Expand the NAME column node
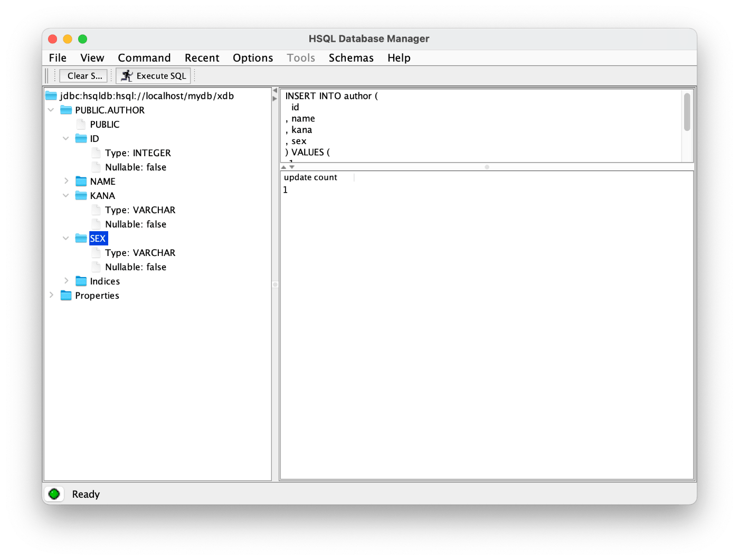This screenshot has width=739, height=560. tap(66, 181)
